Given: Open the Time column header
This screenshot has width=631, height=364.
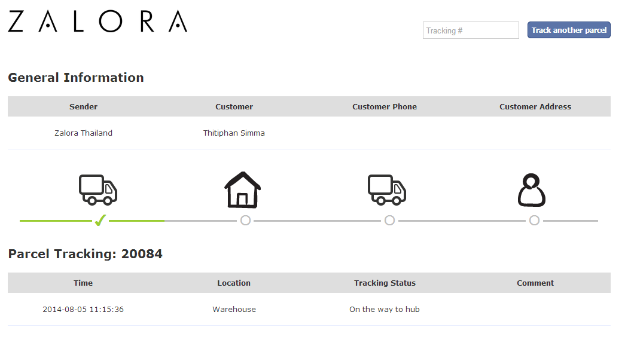Looking at the screenshot, I should point(83,283).
